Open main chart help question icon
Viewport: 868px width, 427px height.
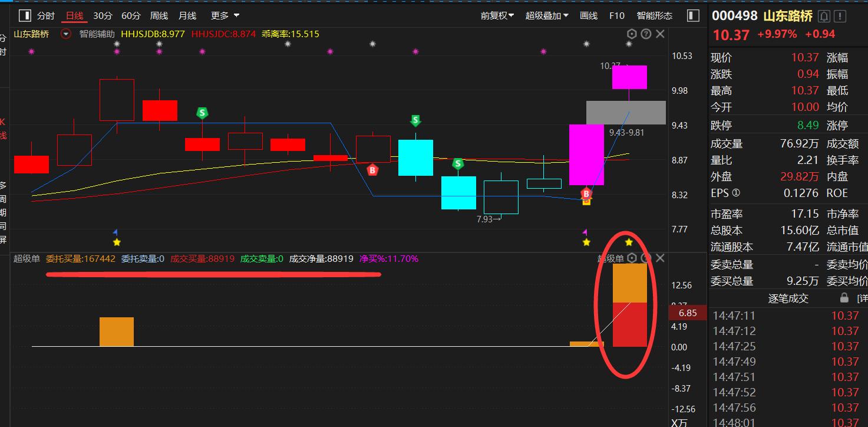click(x=646, y=34)
